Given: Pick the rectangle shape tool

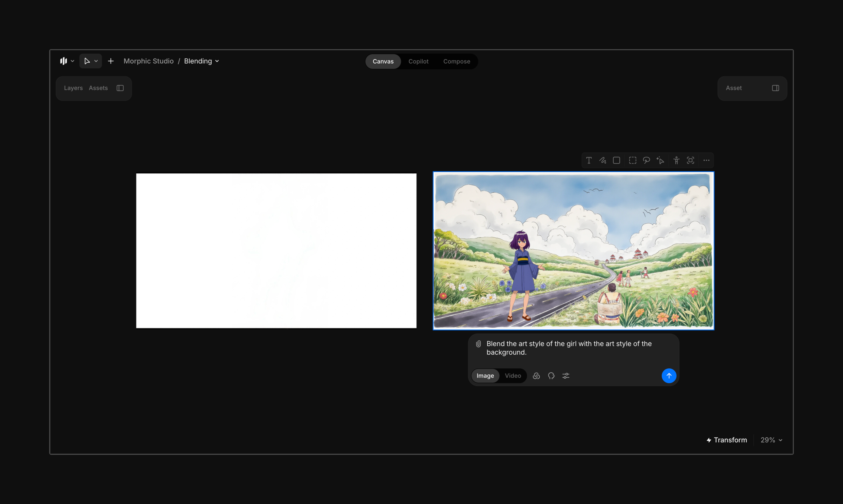Looking at the screenshot, I should [x=616, y=160].
